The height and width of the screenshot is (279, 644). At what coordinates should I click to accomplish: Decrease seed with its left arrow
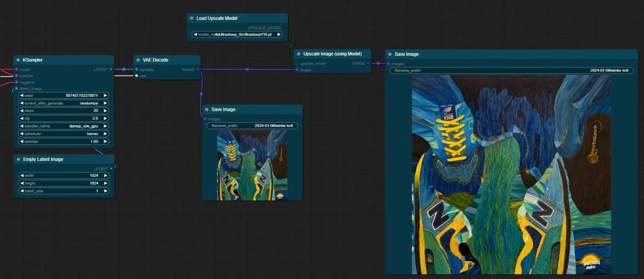(22, 96)
